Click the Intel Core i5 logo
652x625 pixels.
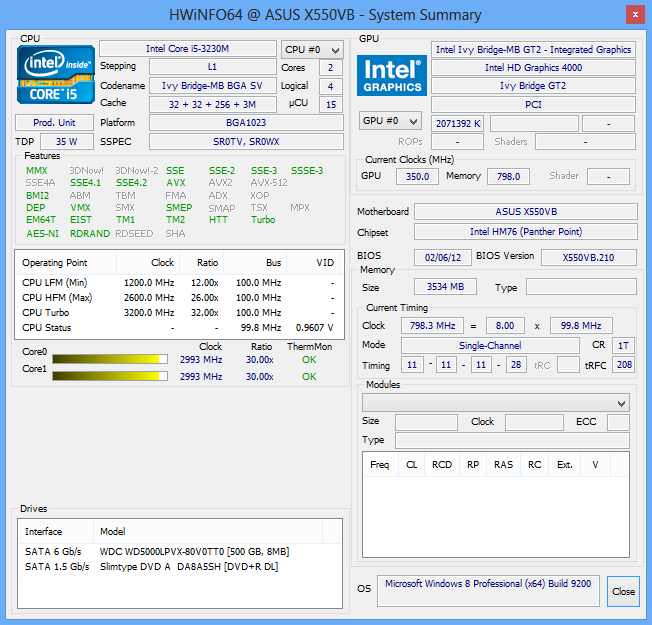(x=56, y=74)
